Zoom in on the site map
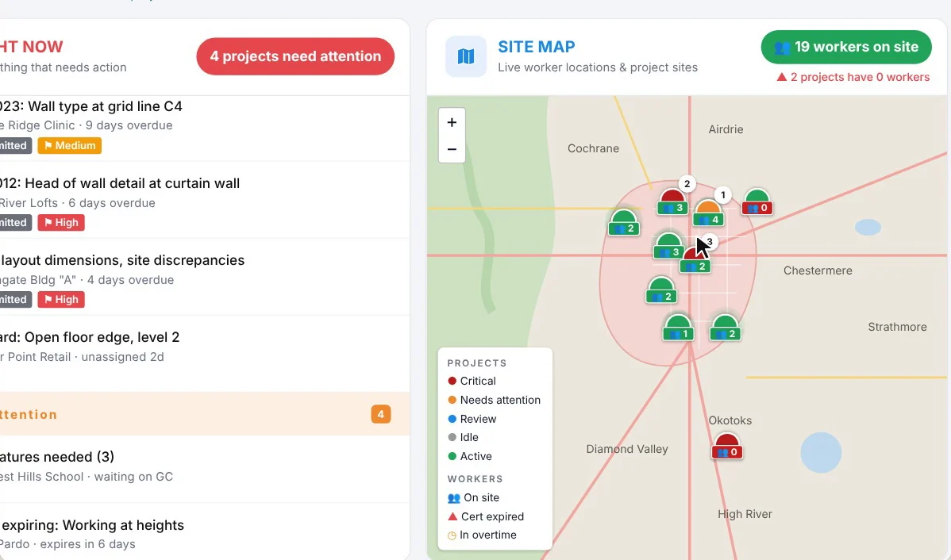951x560 pixels. 452,122
